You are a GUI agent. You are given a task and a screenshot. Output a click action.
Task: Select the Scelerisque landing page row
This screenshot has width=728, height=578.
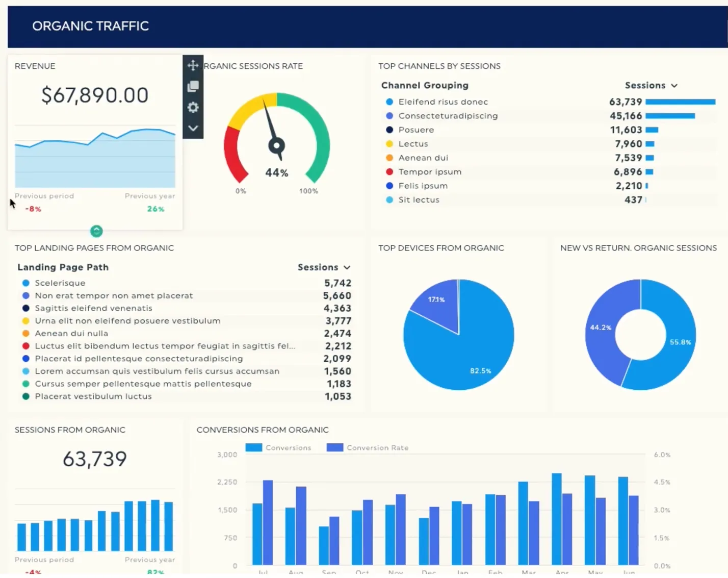click(x=60, y=283)
